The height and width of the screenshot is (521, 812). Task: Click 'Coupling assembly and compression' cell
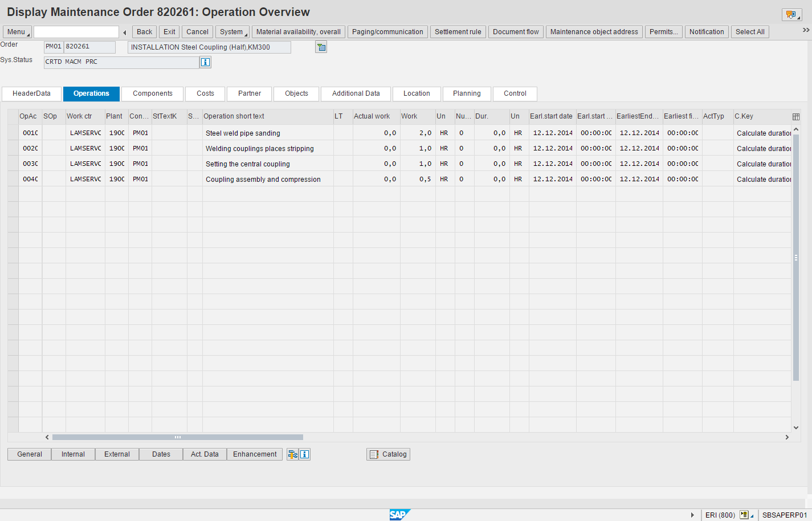point(268,179)
